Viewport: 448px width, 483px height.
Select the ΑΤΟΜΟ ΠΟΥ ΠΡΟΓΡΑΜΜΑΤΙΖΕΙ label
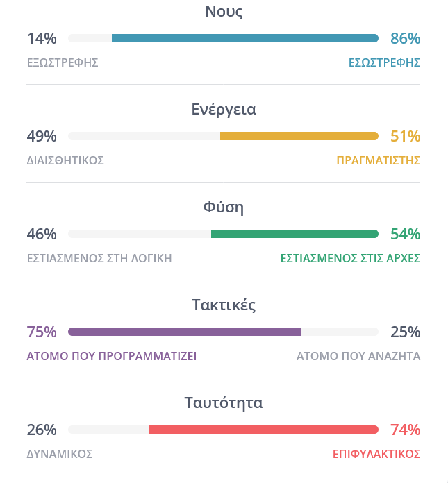(x=112, y=356)
